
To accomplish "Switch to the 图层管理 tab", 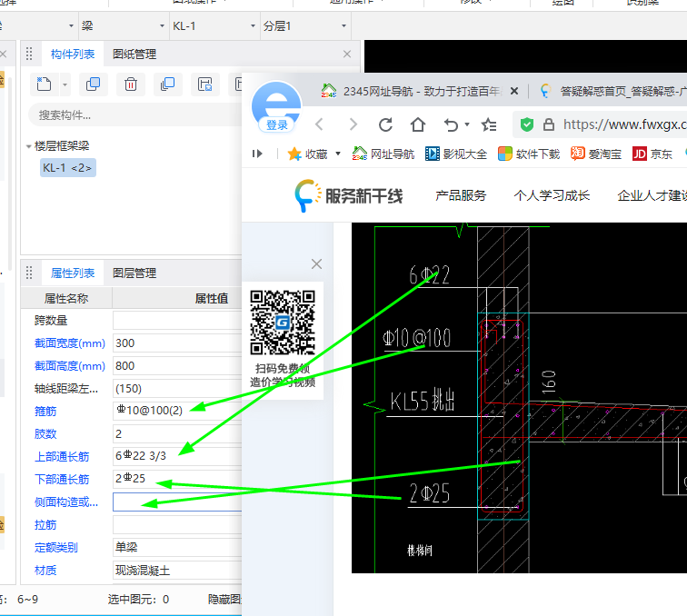I will tap(134, 273).
